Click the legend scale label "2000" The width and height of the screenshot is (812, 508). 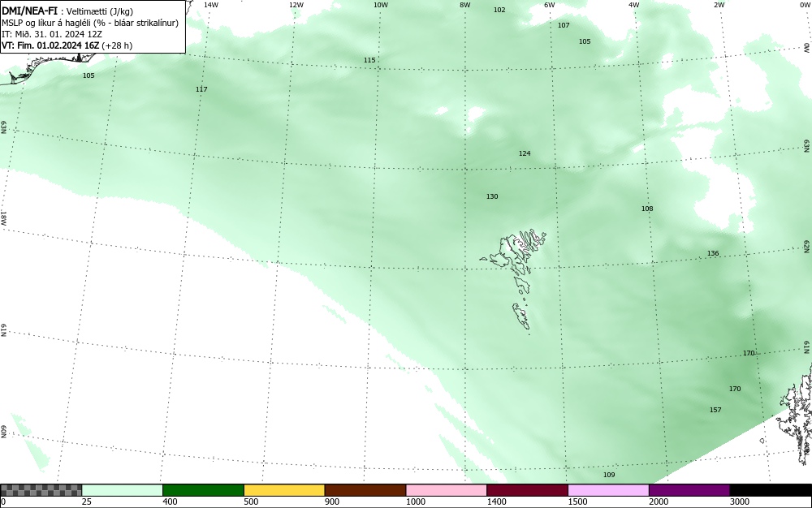click(x=659, y=502)
